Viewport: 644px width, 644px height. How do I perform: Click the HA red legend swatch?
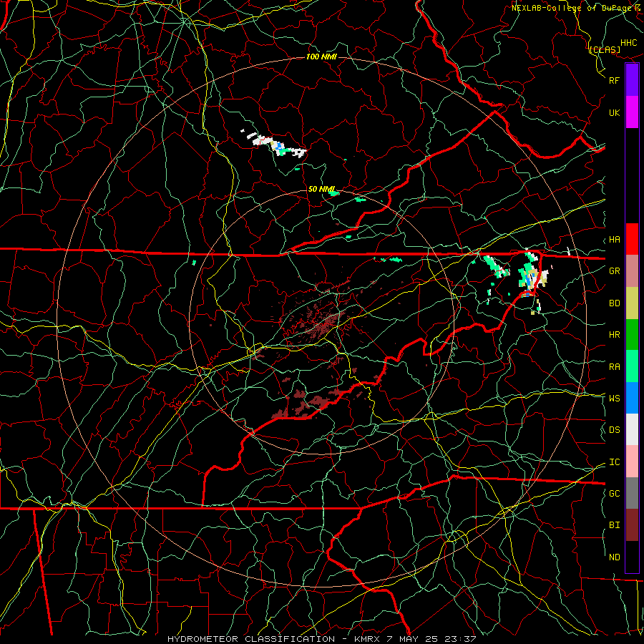click(632, 239)
